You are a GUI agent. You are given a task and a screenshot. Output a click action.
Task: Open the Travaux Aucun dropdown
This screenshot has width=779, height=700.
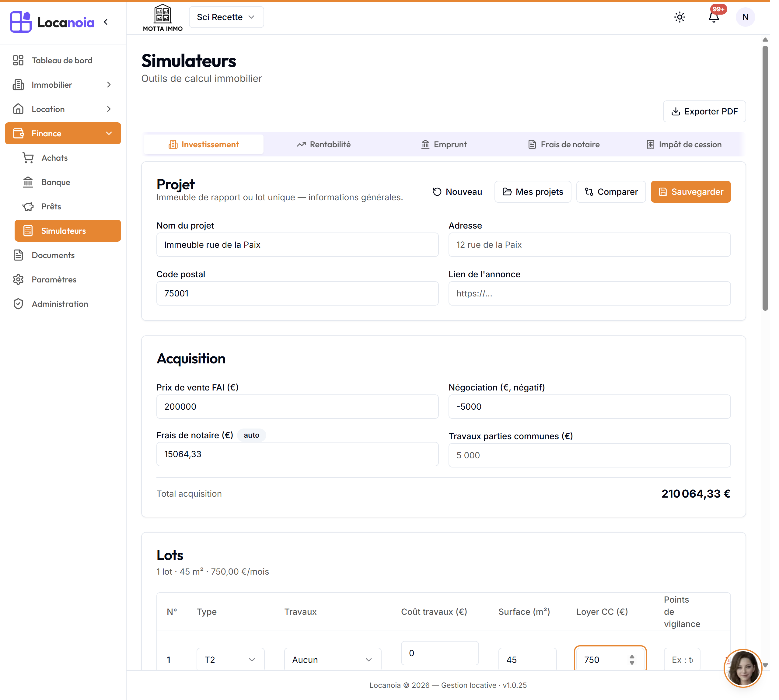333,660
